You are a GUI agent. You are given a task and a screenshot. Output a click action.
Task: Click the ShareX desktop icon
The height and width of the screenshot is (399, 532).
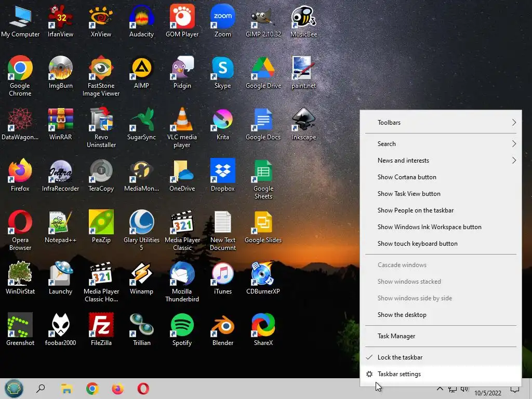click(x=263, y=330)
